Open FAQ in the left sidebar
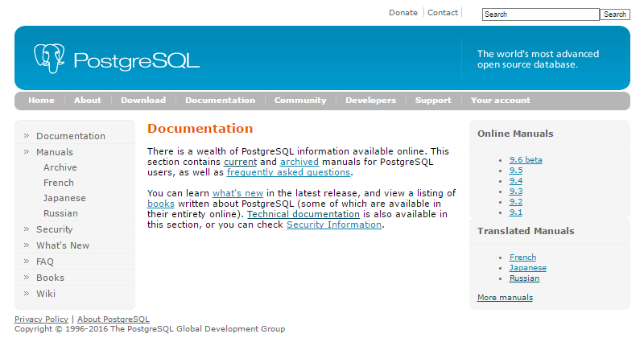This screenshot has width=644, height=342. (x=45, y=262)
